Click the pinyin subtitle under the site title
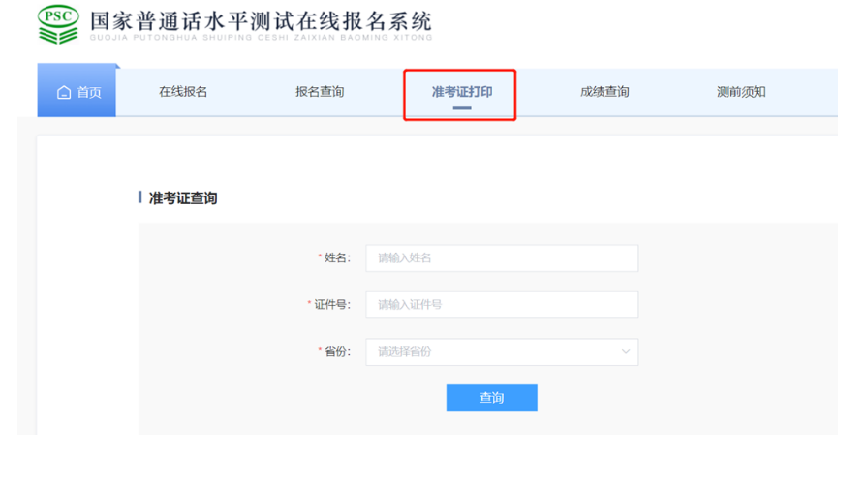 click(260, 38)
